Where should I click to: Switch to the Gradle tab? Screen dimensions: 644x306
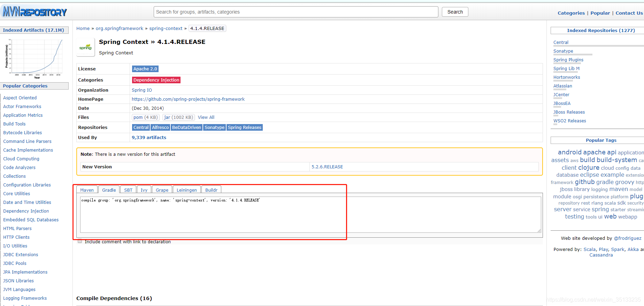(109, 190)
